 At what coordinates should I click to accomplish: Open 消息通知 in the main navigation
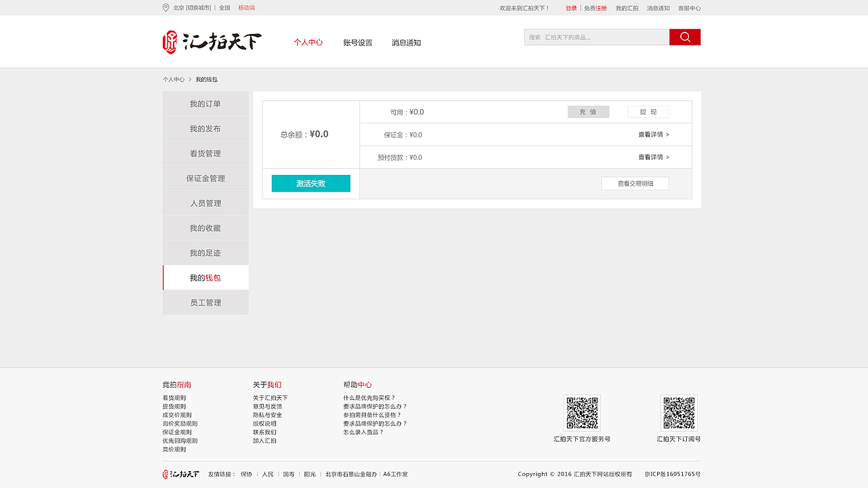click(x=405, y=42)
